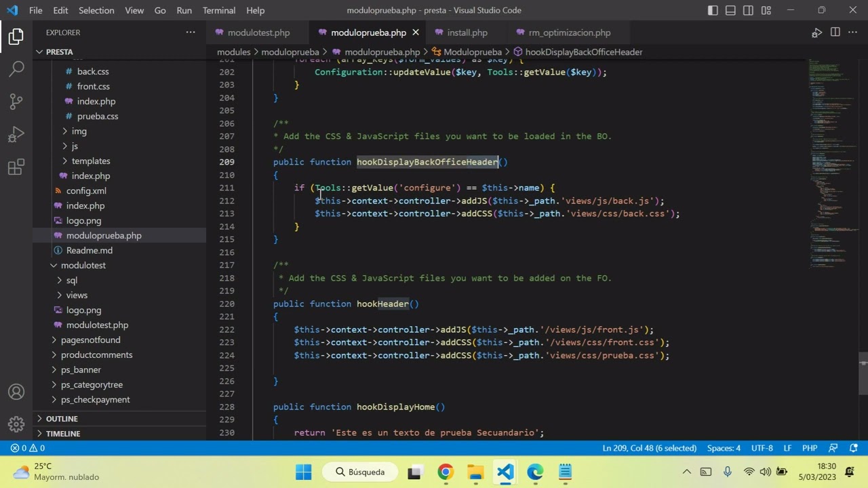
Task: Switch to the modulotest.php tab
Action: coord(258,33)
